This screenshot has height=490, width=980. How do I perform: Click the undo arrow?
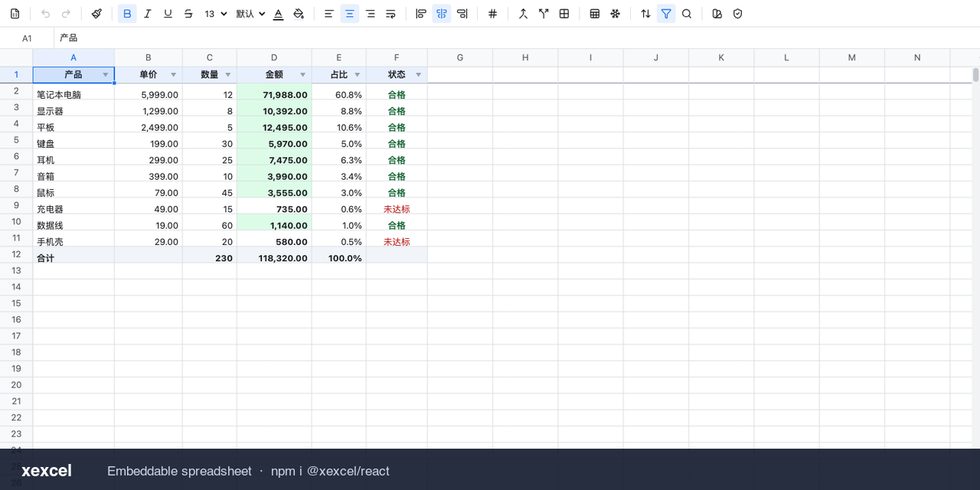click(46, 14)
